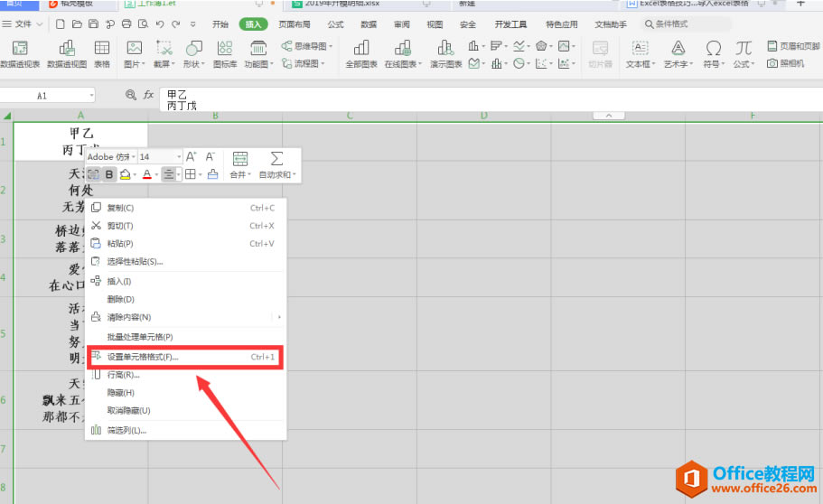Click the 演示图表 presentation chart icon
The width and height of the screenshot is (823, 504).
coord(445,48)
